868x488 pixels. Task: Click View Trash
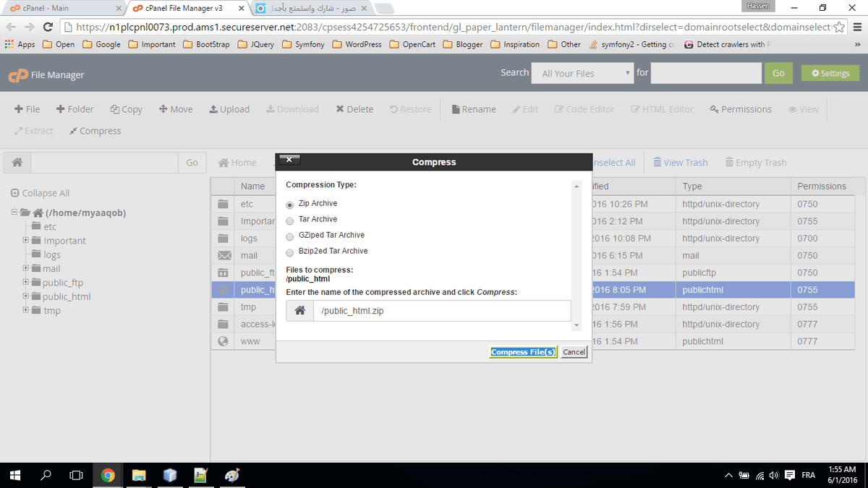point(681,163)
